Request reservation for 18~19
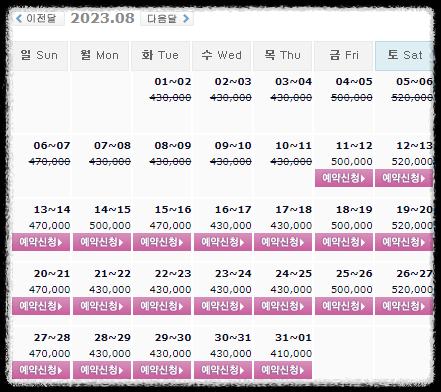 344,242
